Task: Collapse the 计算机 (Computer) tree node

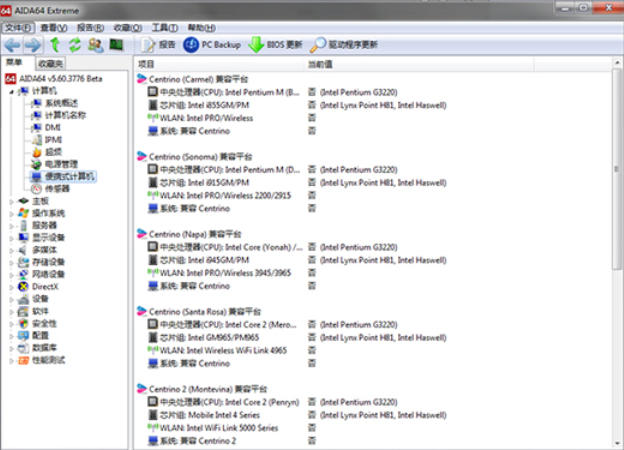Action: point(12,92)
